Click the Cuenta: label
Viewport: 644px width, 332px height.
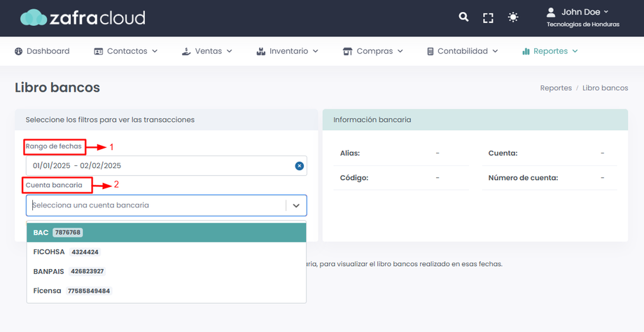point(503,153)
